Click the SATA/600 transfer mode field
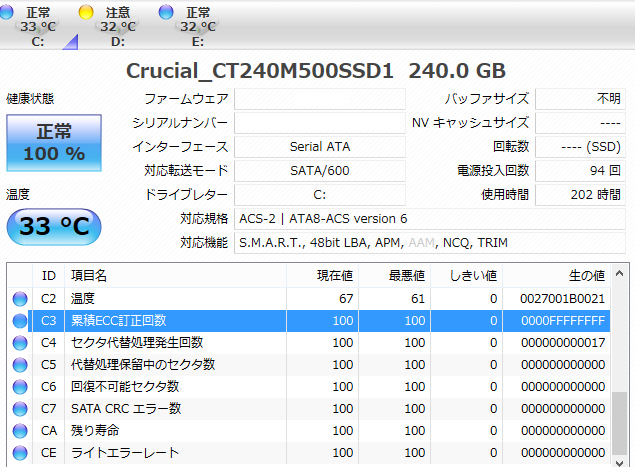This screenshot has width=635, height=467. 320,171
